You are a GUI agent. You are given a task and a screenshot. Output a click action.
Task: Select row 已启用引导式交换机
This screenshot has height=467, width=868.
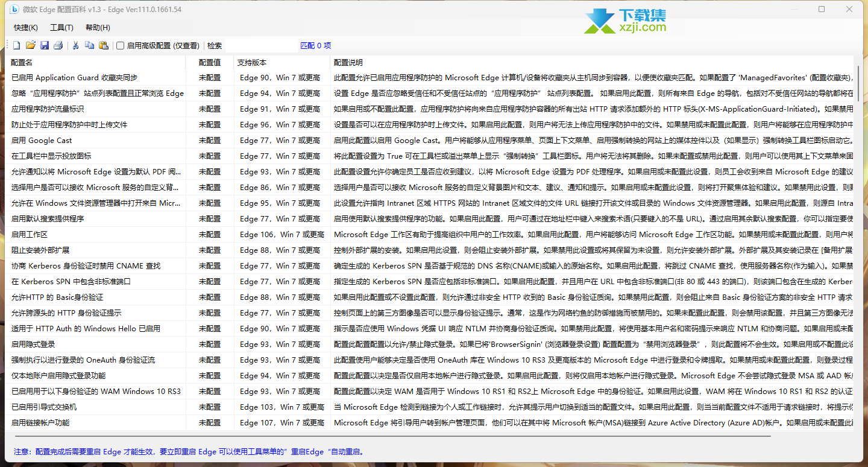click(x=430, y=407)
